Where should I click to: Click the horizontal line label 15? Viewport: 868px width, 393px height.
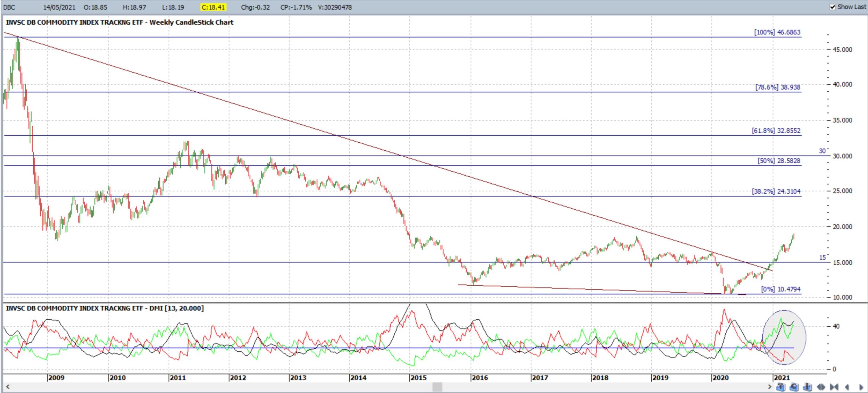(x=822, y=258)
